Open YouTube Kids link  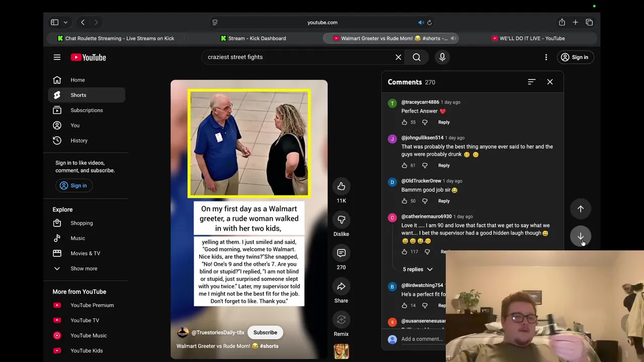[x=87, y=350]
